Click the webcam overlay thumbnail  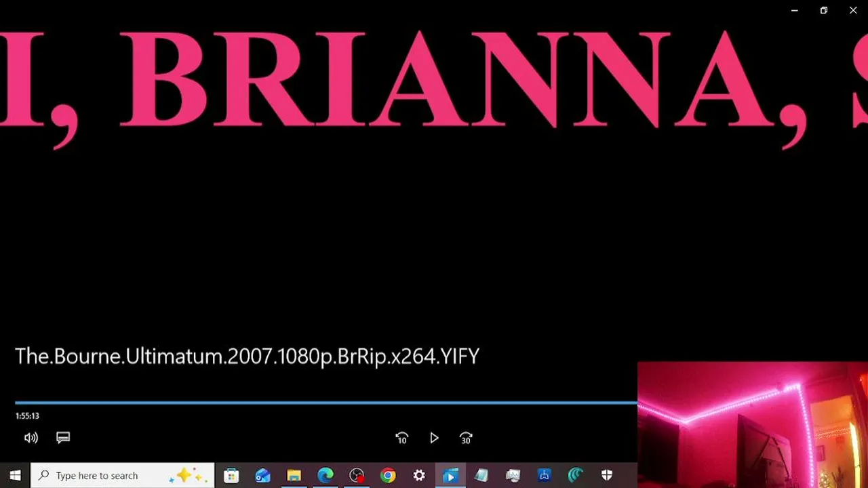pos(753,425)
